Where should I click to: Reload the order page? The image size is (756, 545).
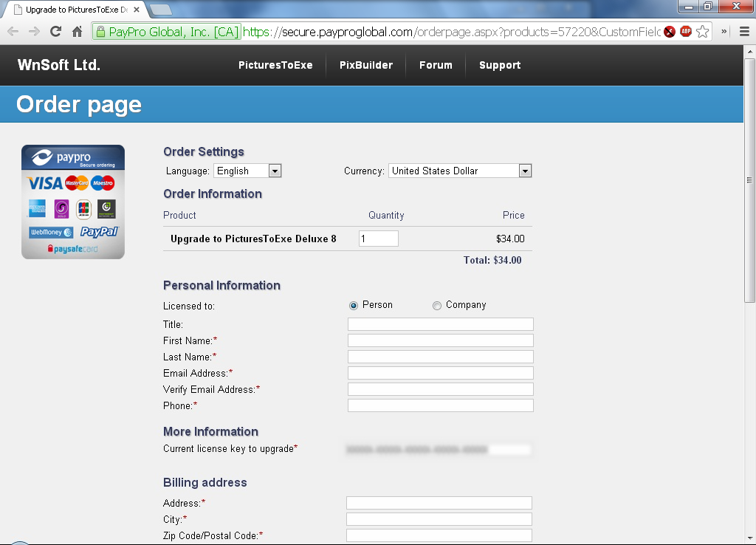55,32
